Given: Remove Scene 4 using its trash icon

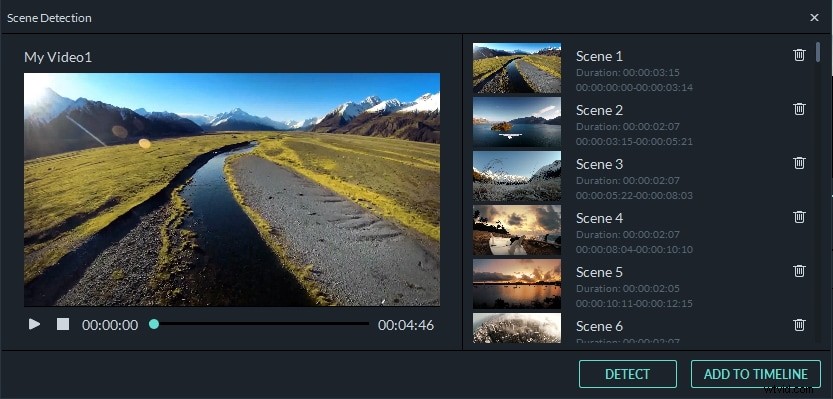Looking at the screenshot, I should point(799,217).
